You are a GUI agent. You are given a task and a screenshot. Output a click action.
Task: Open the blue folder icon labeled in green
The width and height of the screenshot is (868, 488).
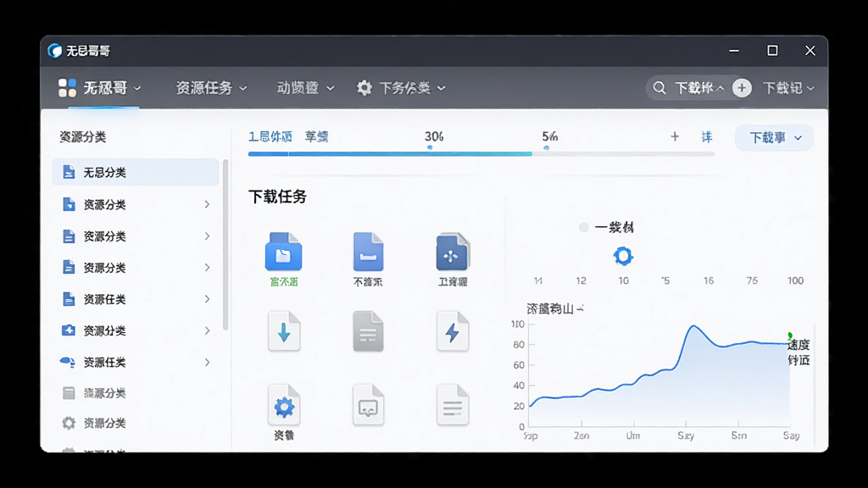pos(283,251)
